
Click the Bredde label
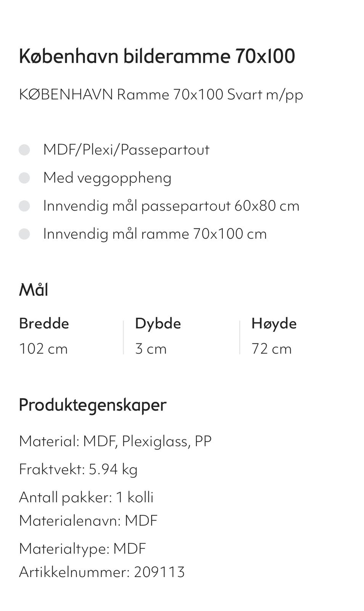pyautogui.click(x=44, y=323)
